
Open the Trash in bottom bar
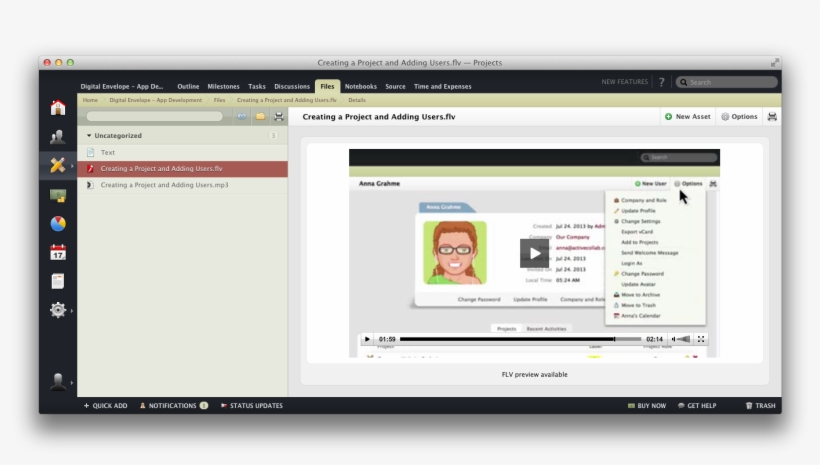click(760, 405)
